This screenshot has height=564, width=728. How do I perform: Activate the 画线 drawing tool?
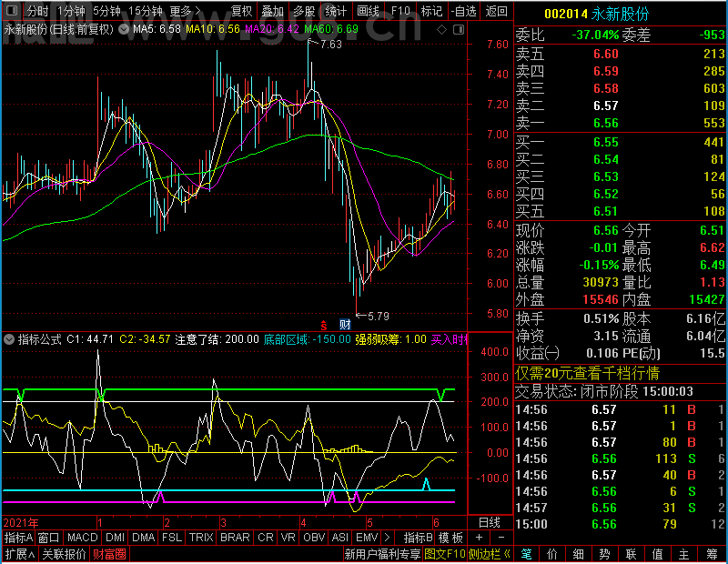[368, 11]
